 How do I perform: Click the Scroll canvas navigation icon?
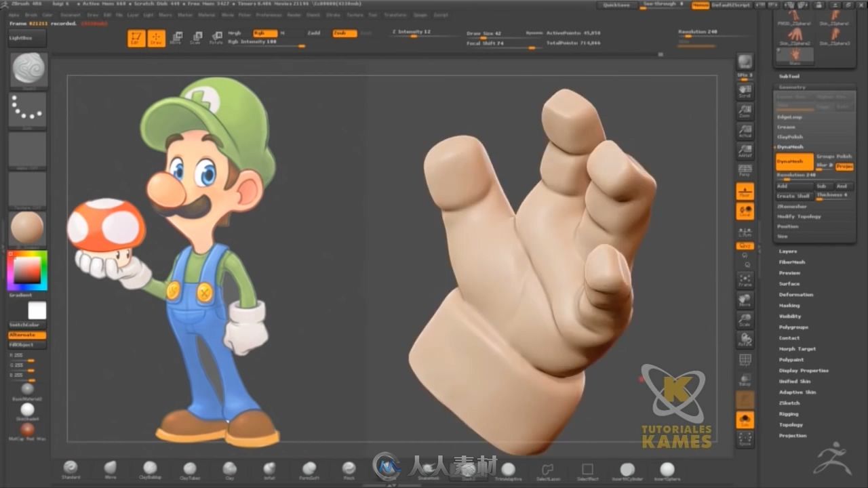pos(745,91)
